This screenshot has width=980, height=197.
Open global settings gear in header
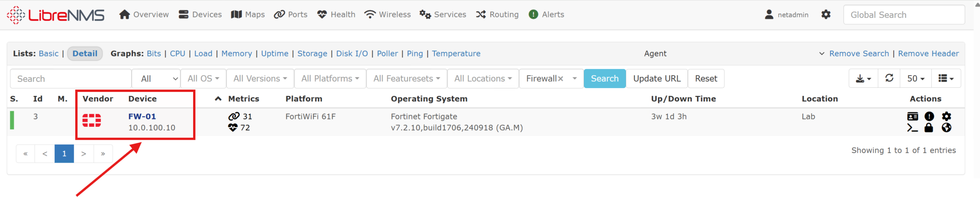(x=826, y=15)
